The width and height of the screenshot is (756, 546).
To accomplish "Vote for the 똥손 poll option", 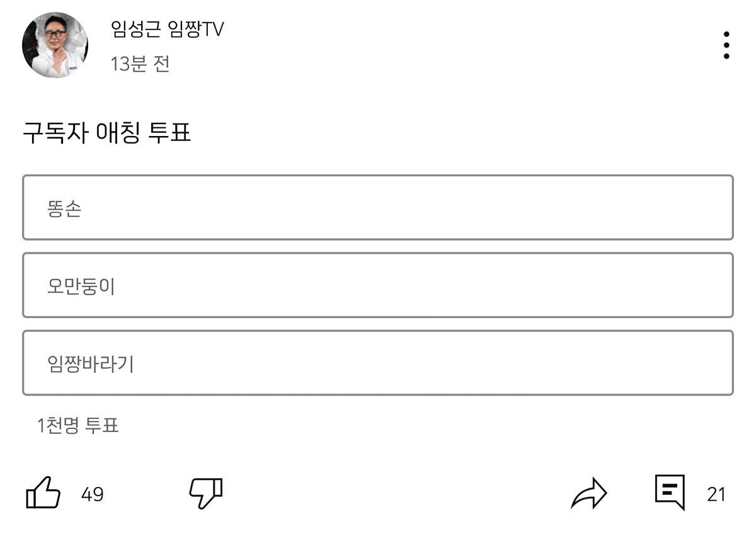I will (378, 208).
